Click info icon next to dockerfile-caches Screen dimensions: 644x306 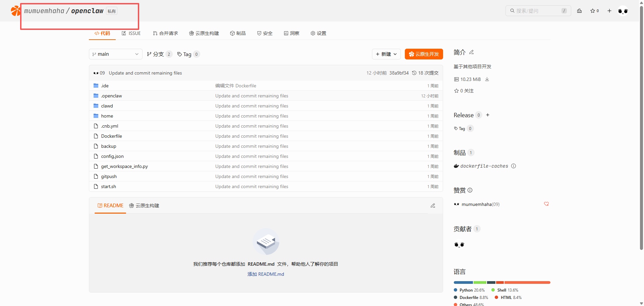(514, 166)
